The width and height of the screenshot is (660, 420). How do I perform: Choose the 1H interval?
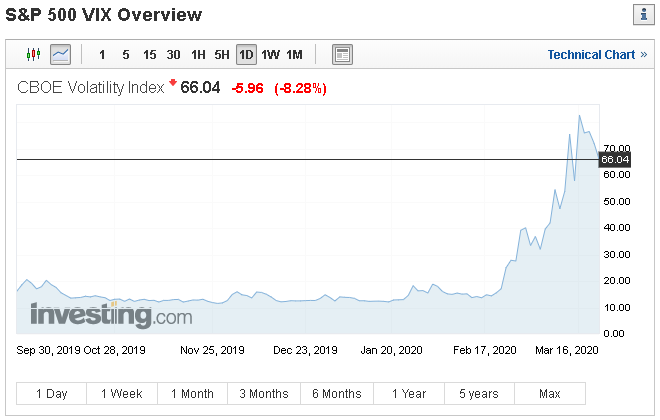point(198,55)
